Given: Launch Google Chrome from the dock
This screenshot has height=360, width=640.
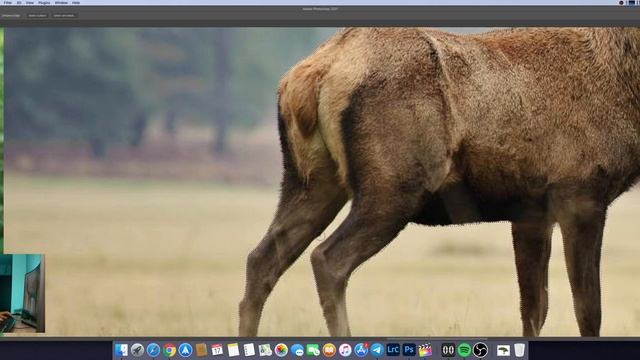Looking at the screenshot, I should point(169,350).
